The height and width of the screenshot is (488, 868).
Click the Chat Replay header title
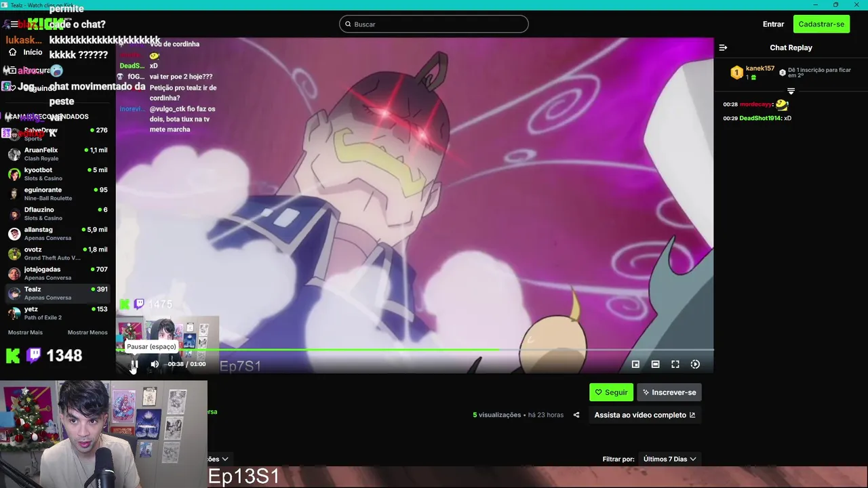(x=791, y=47)
